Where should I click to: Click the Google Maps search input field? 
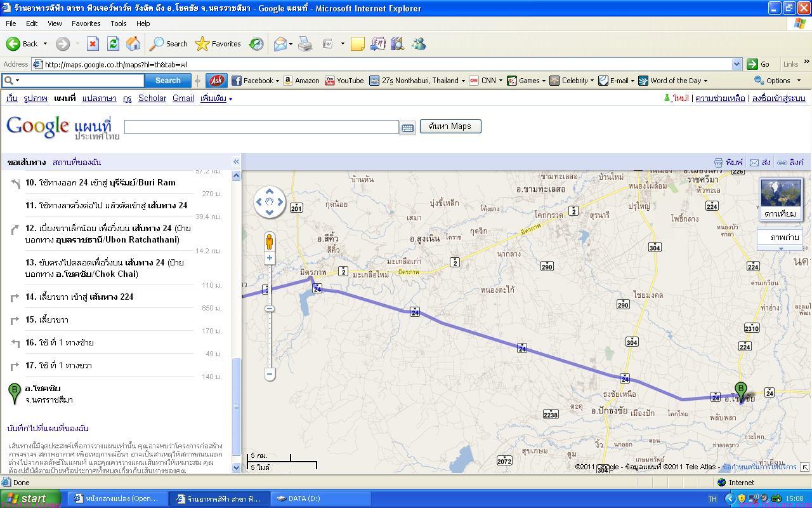pyautogui.click(x=261, y=126)
